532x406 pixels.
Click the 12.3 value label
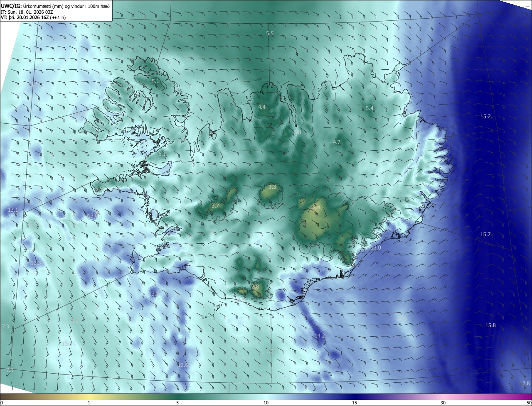point(36,263)
